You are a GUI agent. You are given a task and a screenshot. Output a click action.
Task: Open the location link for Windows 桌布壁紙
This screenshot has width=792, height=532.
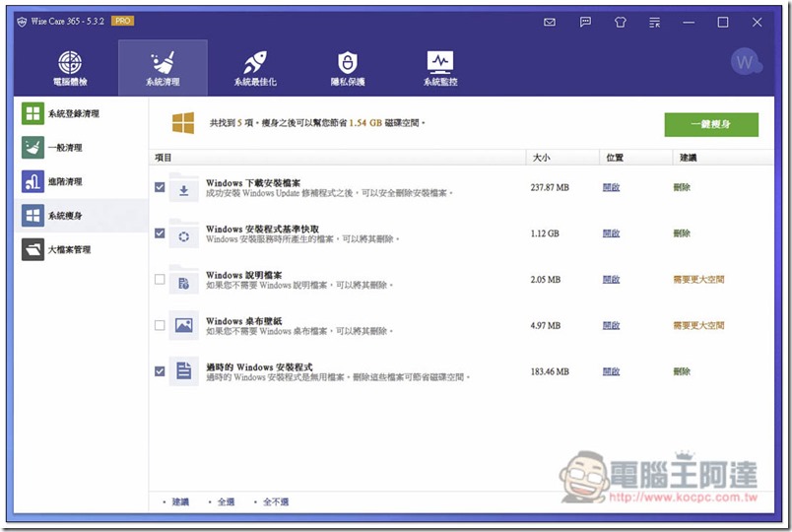click(x=611, y=325)
